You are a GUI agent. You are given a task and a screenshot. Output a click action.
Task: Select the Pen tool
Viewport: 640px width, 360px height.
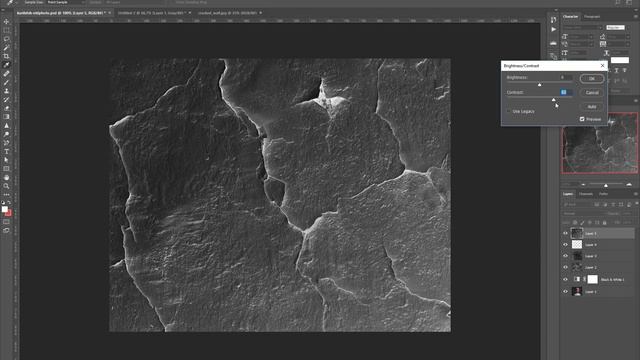pyautogui.click(x=6, y=143)
